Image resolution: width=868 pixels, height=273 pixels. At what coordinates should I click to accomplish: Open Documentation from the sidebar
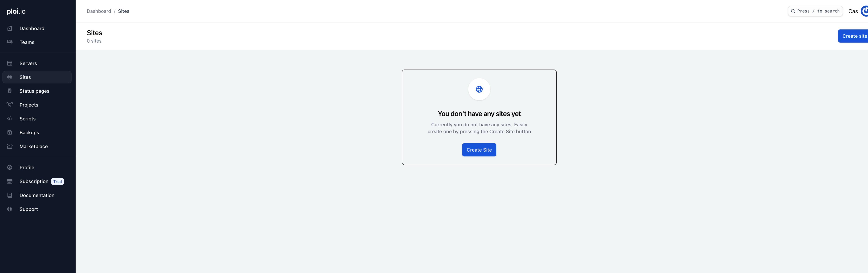pos(37,195)
